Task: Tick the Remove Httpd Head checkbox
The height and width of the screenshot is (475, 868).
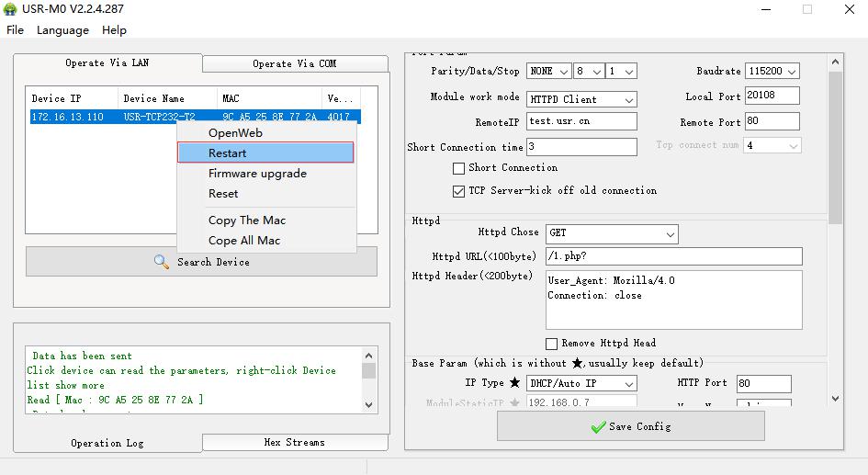Action: (551, 344)
